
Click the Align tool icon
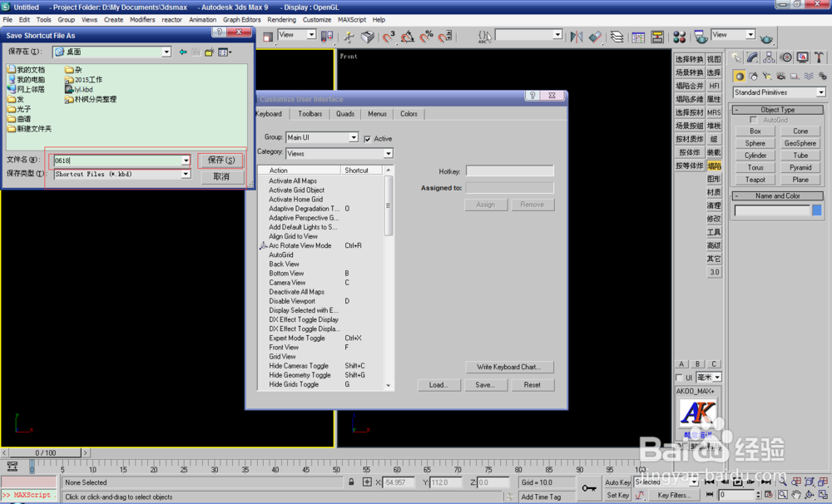click(x=596, y=37)
